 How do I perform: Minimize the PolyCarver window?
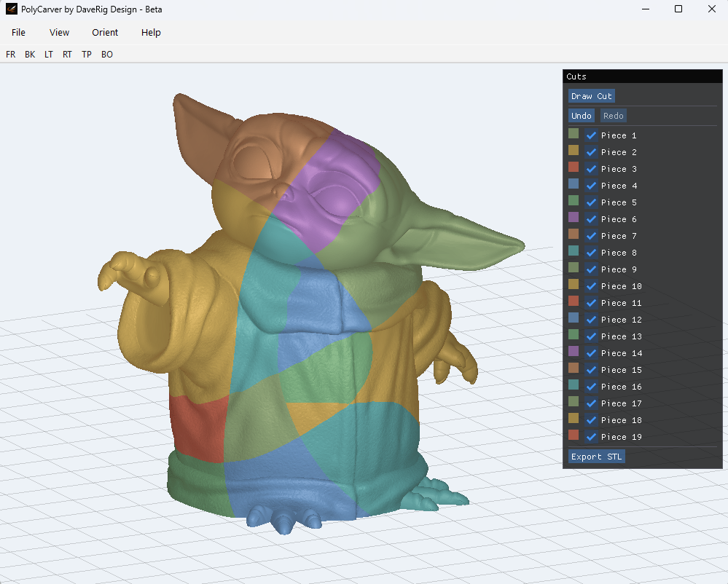[x=646, y=9]
